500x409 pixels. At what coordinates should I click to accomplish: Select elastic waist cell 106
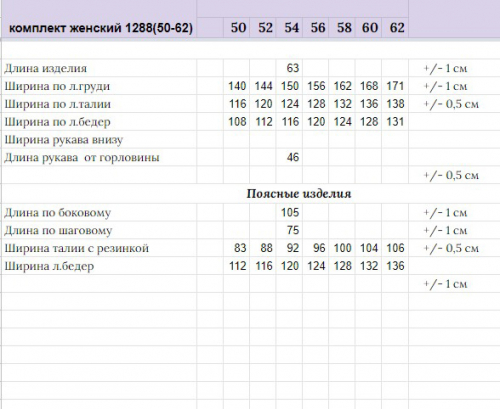coord(395,248)
